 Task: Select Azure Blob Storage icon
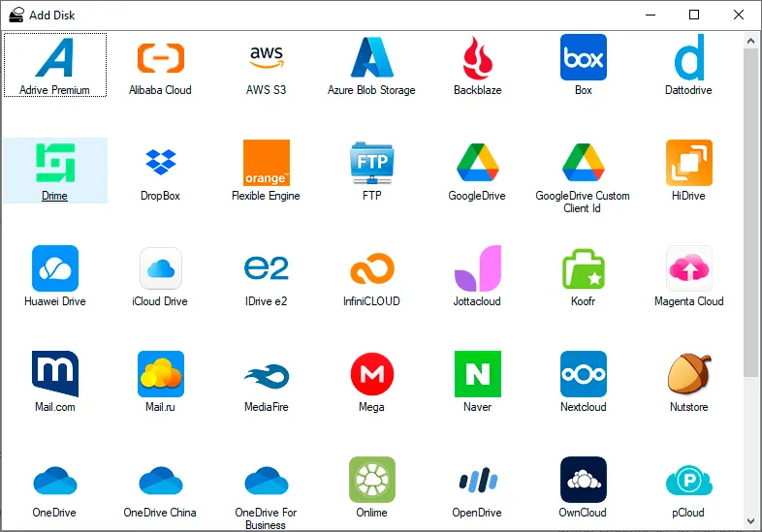(371, 57)
